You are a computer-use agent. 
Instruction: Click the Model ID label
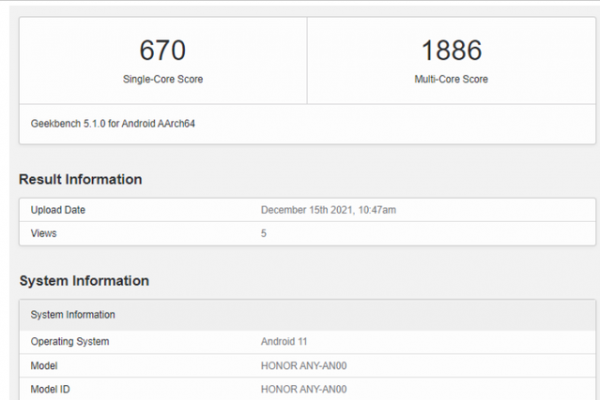tap(52, 389)
